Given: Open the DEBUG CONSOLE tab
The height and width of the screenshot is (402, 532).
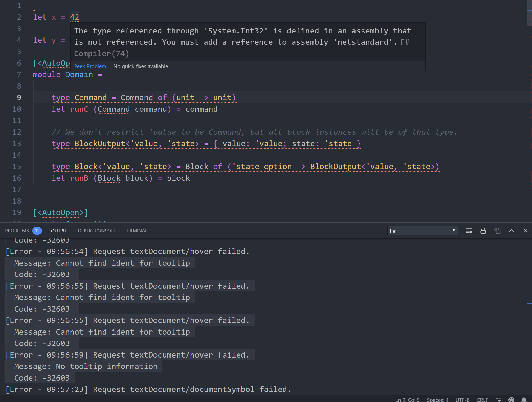Looking at the screenshot, I should [x=97, y=231].
